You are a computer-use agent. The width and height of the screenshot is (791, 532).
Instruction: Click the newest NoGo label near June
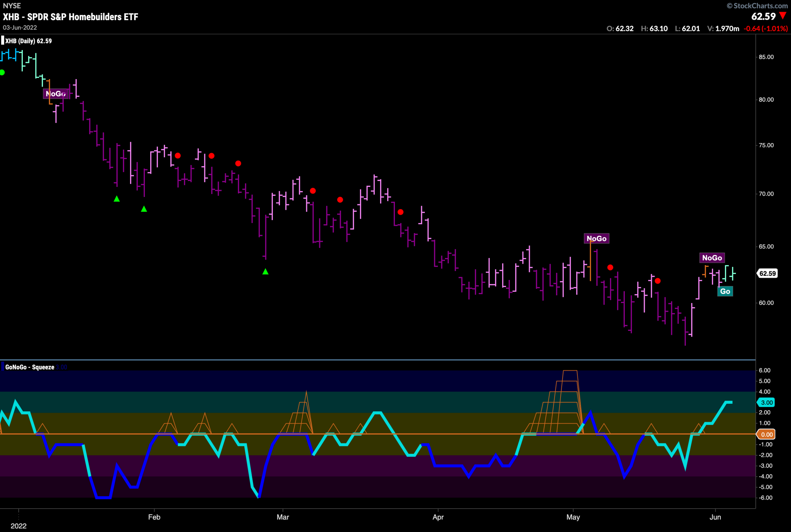[x=712, y=258]
